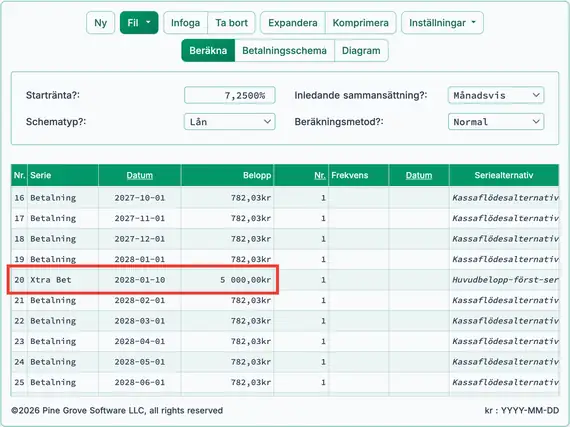Screen dimensions: 570x427
Task: Click date cell 2028-01-10
Action: coord(140,280)
